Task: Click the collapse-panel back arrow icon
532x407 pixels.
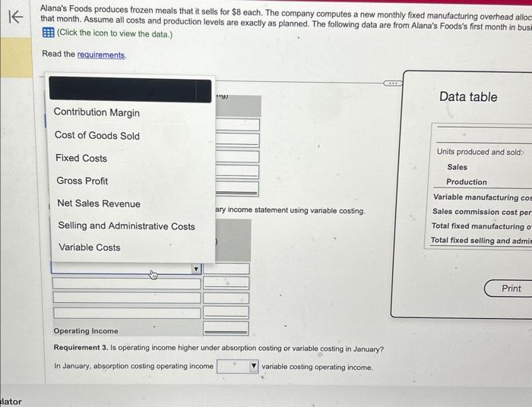Action: (x=16, y=17)
